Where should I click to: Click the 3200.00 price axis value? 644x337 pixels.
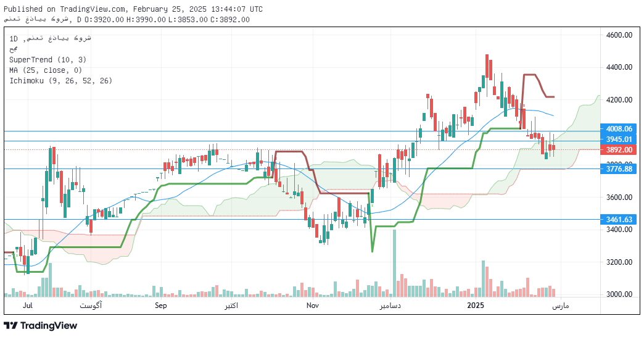[619, 262]
